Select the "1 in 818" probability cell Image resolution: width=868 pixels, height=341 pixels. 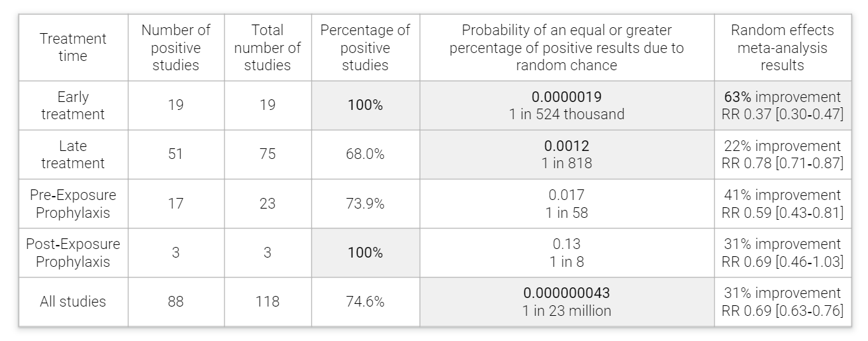[x=566, y=163]
